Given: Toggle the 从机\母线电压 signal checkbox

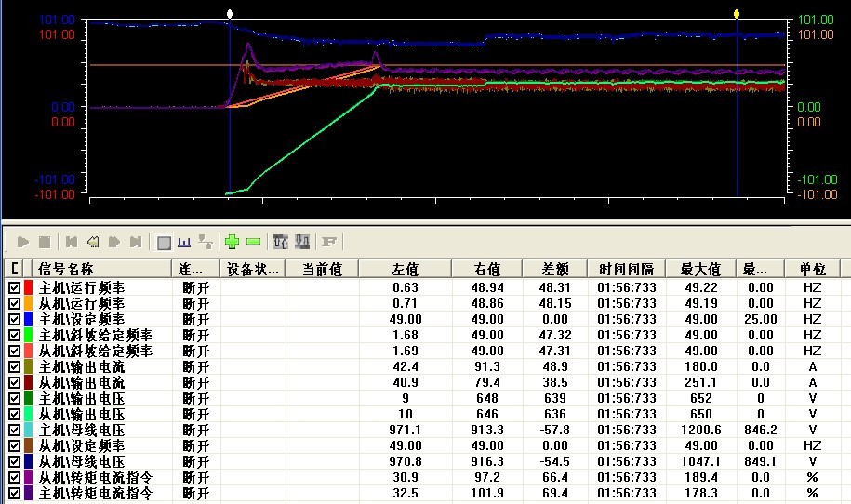Looking at the screenshot, I should point(14,461).
